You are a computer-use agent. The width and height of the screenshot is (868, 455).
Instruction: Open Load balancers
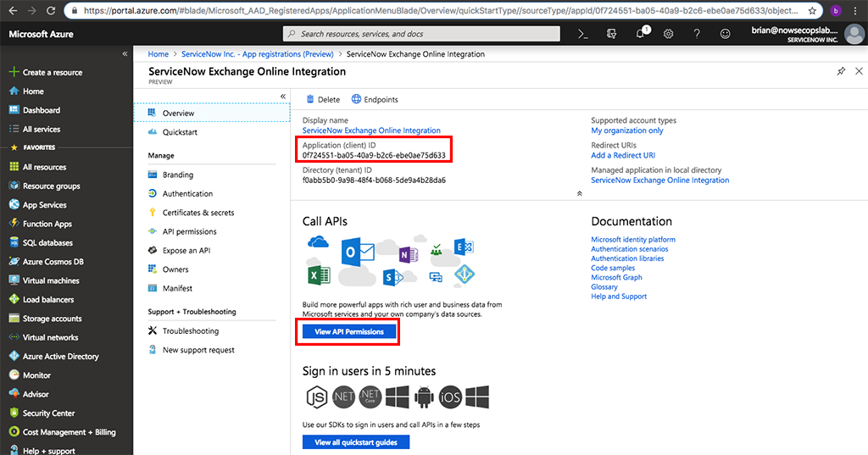(x=42, y=299)
